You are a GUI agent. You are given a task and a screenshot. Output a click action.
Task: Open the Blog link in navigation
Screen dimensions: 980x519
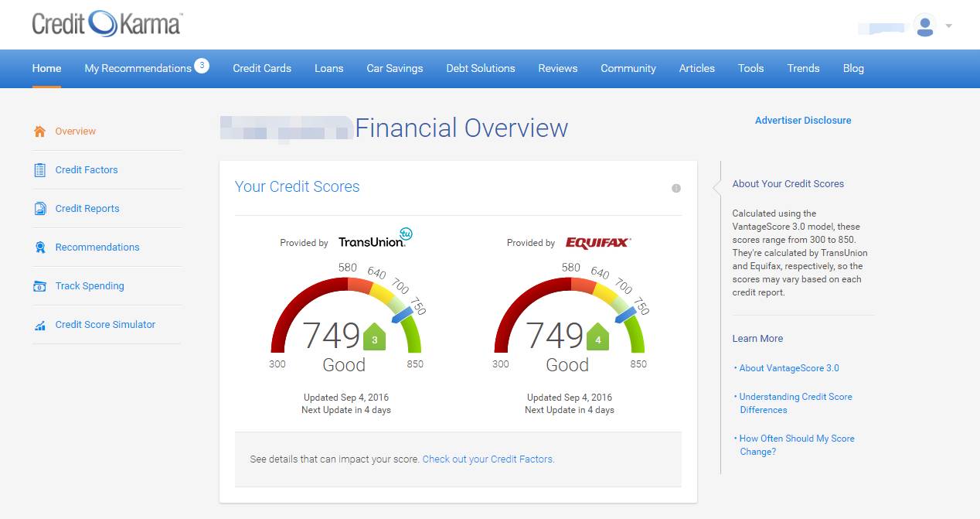point(853,68)
